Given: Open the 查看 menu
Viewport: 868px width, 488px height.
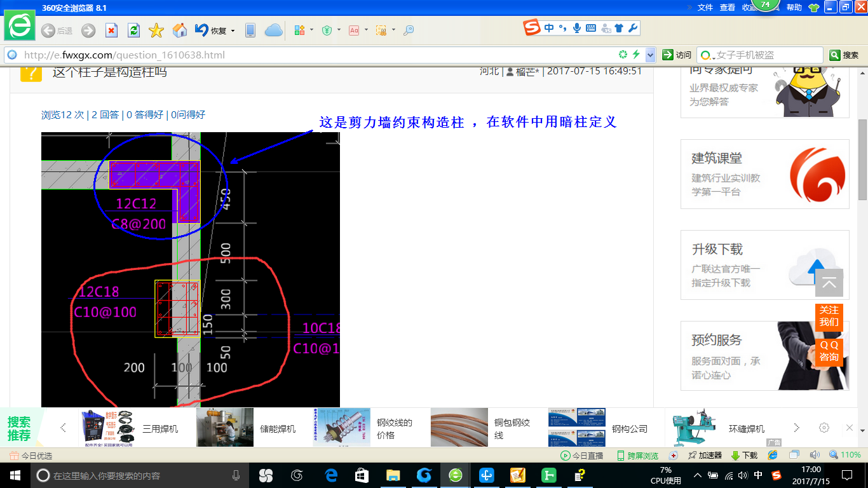Looking at the screenshot, I should click(x=728, y=8).
